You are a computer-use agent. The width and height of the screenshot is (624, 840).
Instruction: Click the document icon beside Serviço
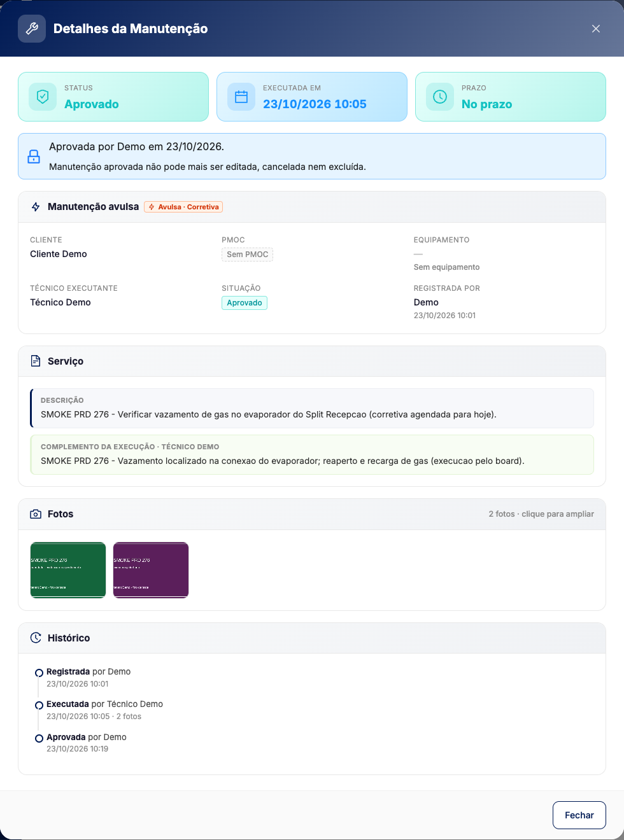click(36, 361)
